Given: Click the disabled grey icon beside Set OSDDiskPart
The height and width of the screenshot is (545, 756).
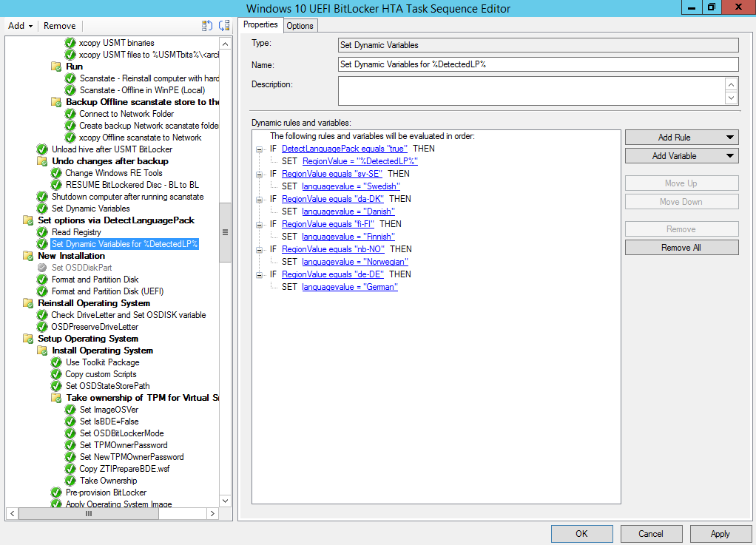Looking at the screenshot, I should [x=42, y=268].
